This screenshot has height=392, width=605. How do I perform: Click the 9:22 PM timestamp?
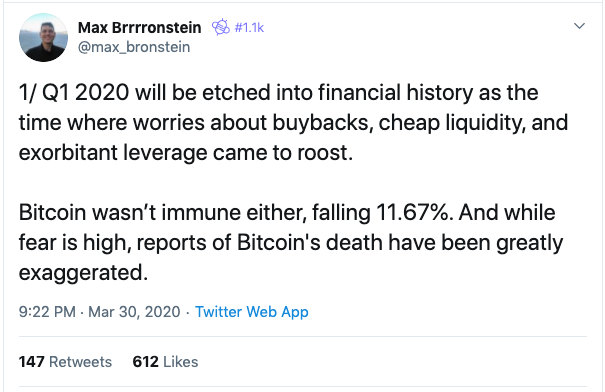point(47,312)
